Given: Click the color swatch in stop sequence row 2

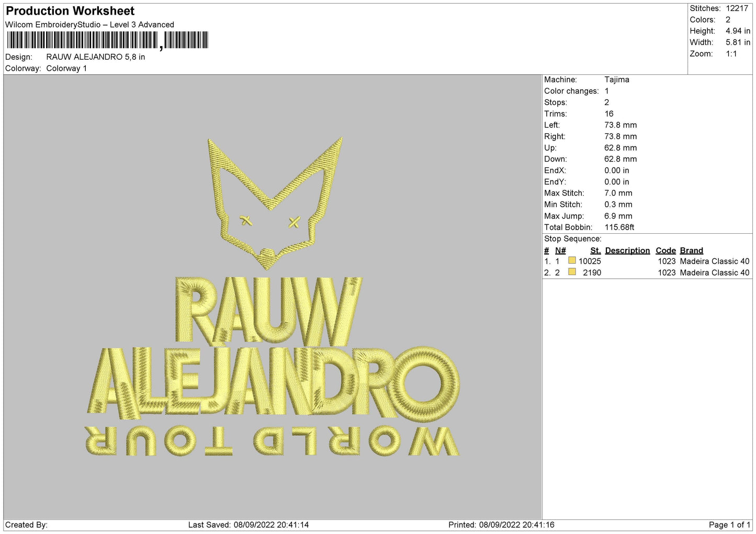Looking at the screenshot, I should tap(572, 272).
